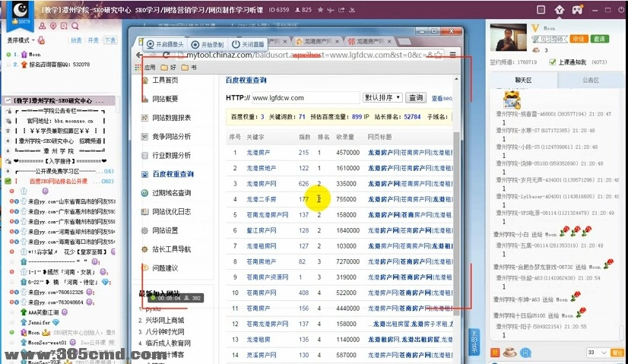The height and width of the screenshot is (364, 628).
Task: Click 开始录制 record button
Action: [208, 44]
